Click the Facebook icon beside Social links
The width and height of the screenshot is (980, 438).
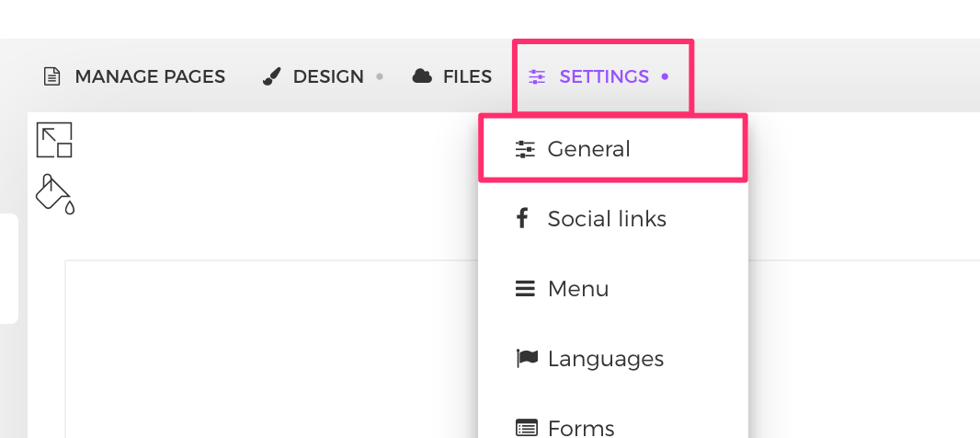(x=523, y=219)
